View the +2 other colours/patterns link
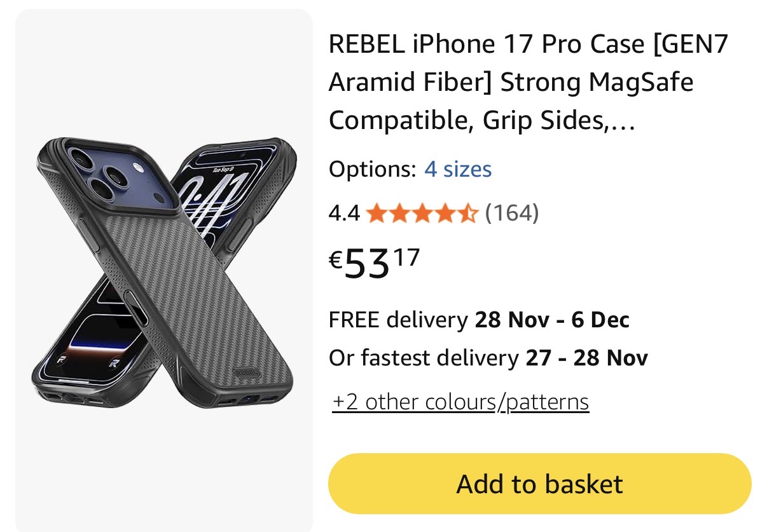The image size is (767, 532). tap(460, 402)
